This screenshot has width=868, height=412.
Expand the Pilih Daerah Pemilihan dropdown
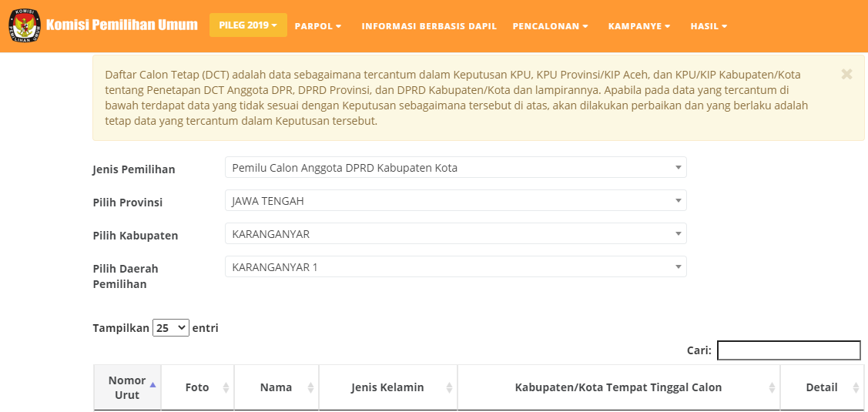455,267
